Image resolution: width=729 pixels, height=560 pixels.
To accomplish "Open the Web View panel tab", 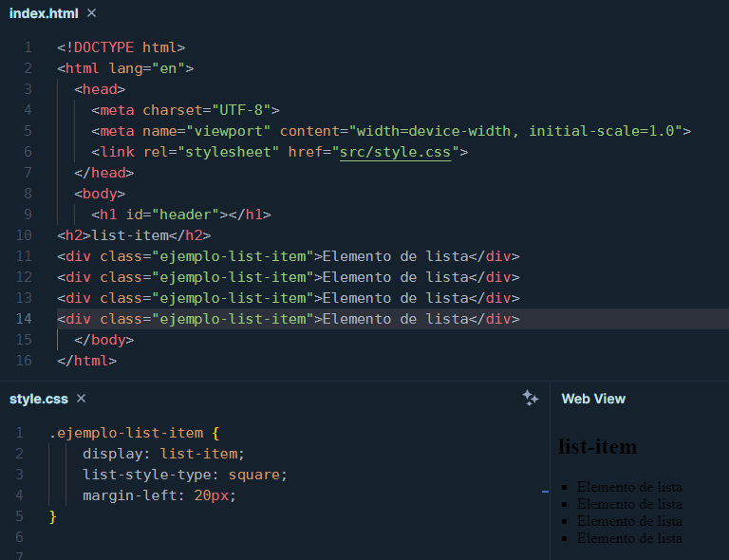I will (593, 399).
